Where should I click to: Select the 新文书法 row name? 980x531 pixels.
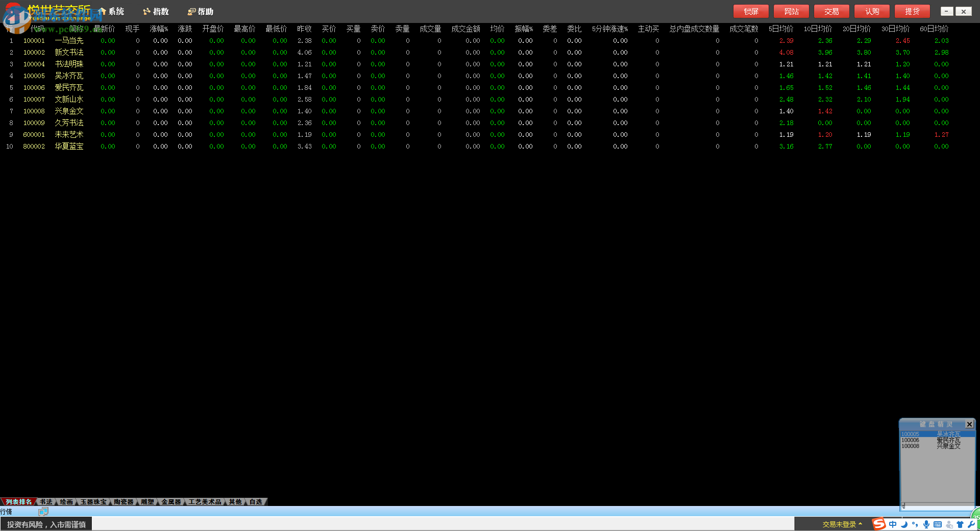click(x=69, y=53)
